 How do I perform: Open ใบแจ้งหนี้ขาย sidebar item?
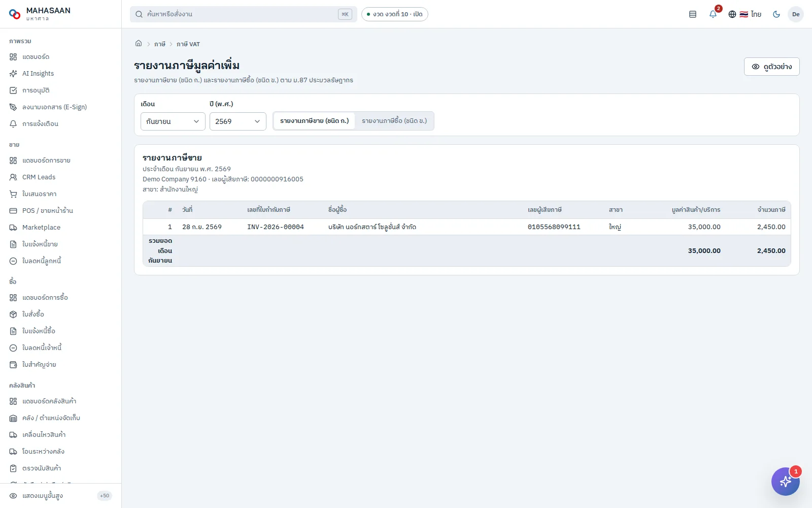click(x=61, y=244)
